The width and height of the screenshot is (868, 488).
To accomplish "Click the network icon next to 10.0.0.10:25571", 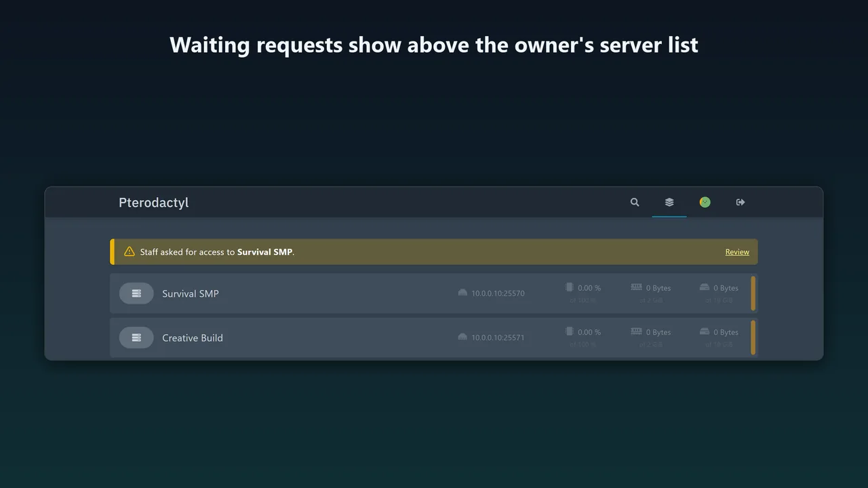I will coord(462,337).
